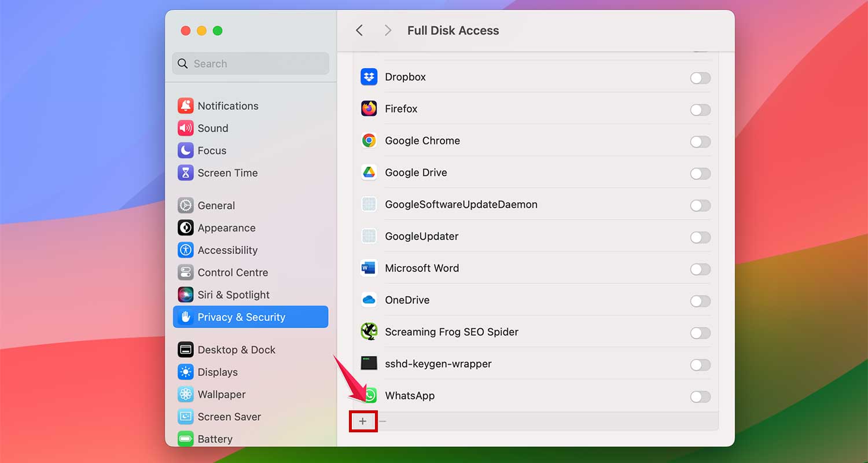Click the Siri & Spotlight sidebar icon
This screenshot has width=868, height=463.
click(x=185, y=295)
